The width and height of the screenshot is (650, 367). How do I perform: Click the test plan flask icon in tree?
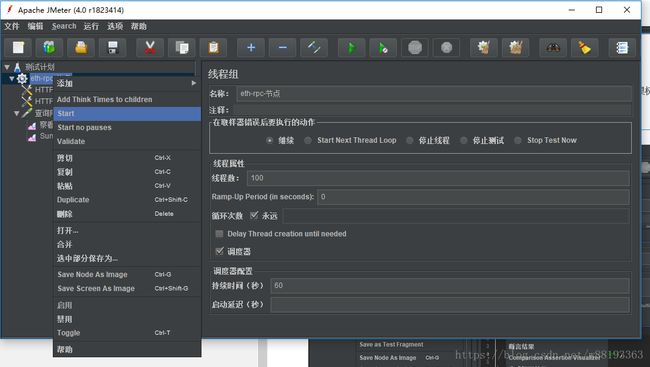[x=17, y=67]
